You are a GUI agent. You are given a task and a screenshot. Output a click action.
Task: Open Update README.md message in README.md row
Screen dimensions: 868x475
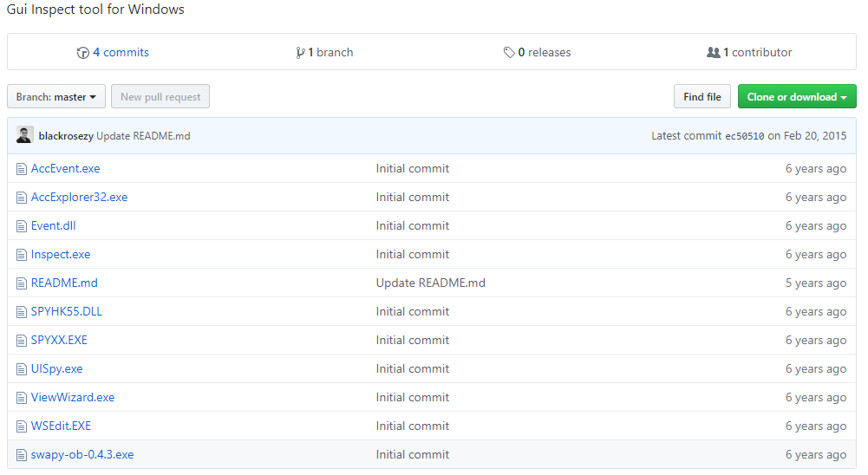[431, 283]
